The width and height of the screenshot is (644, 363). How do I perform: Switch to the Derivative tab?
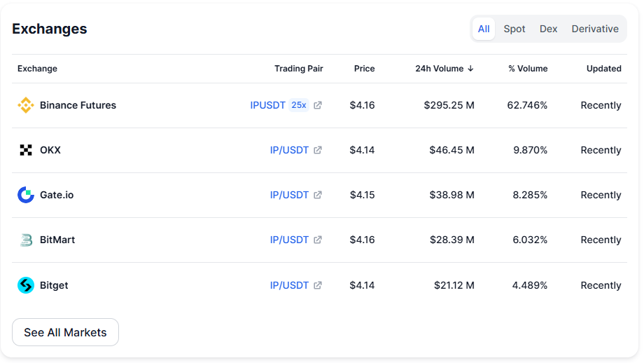click(595, 29)
